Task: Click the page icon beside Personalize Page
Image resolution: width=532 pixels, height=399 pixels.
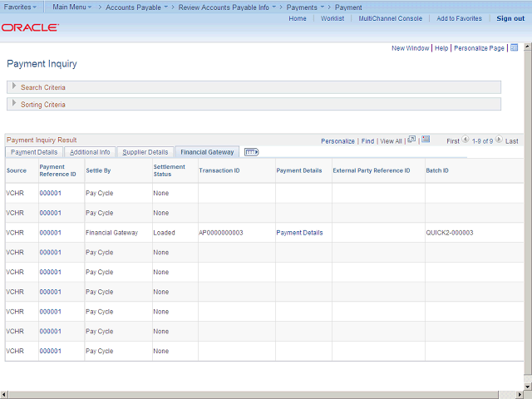Action: point(514,48)
